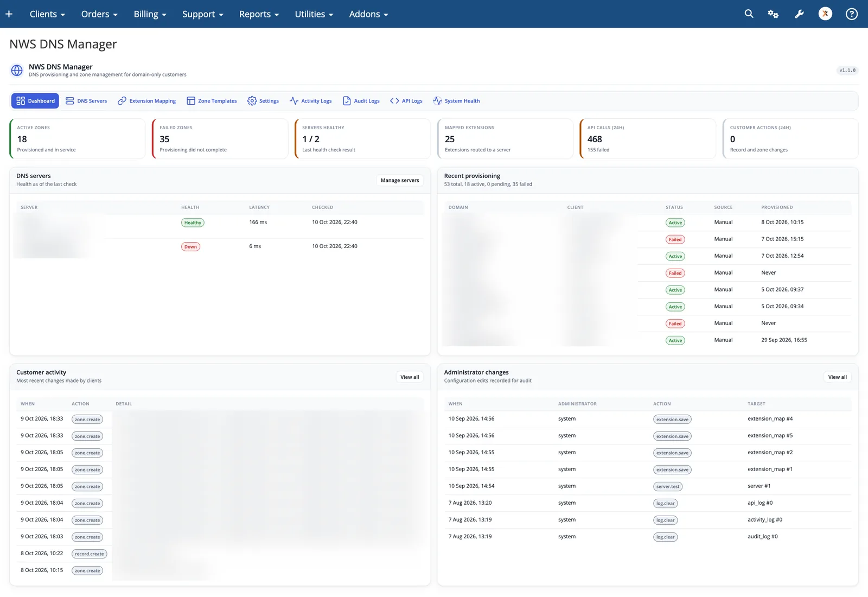Click the Healthy status badge
The image size is (868, 597).
click(x=193, y=223)
